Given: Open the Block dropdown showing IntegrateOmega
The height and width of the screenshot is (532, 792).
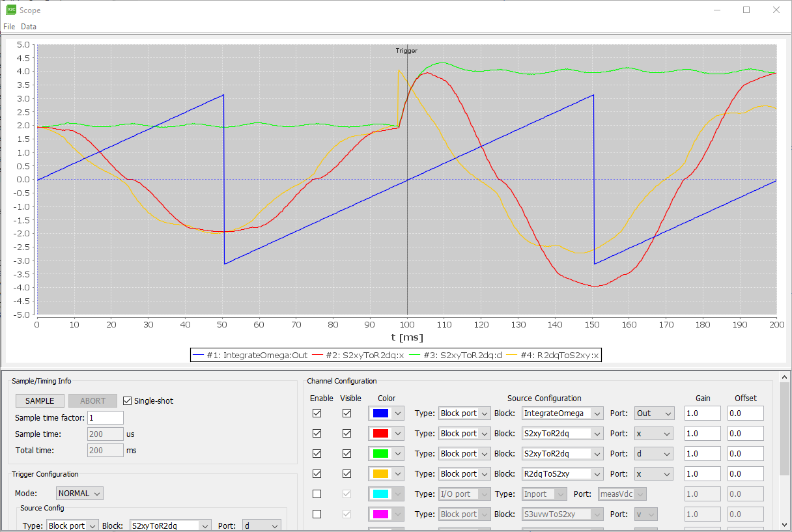Looking at the screenshot, I should click(562, 413).
